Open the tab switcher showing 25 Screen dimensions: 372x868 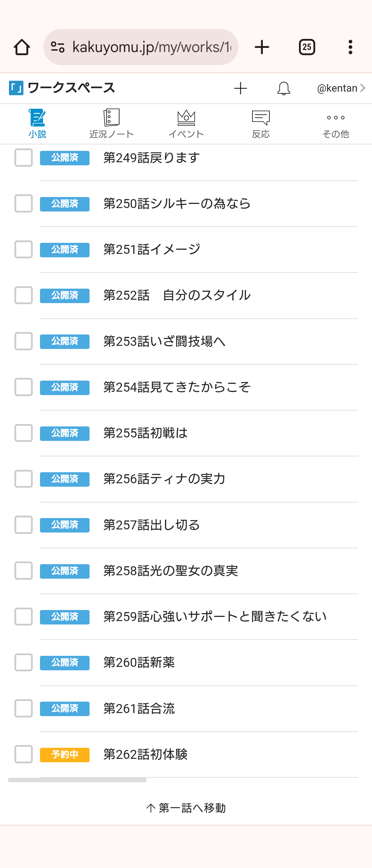point(307,47)
